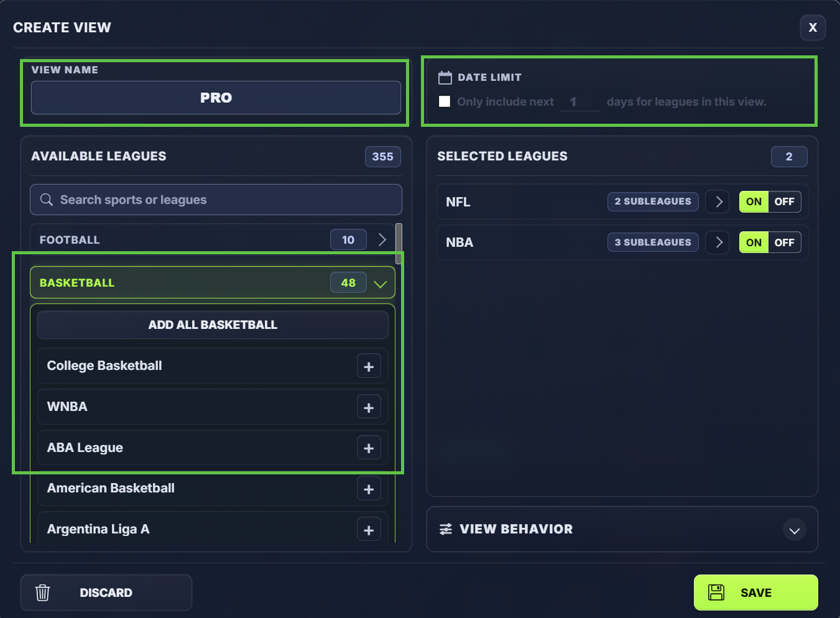Screen dimensions: 840x618
Task: Open NBA subleagues arrow
Action: pyautogui.click(x=718, y=242)
